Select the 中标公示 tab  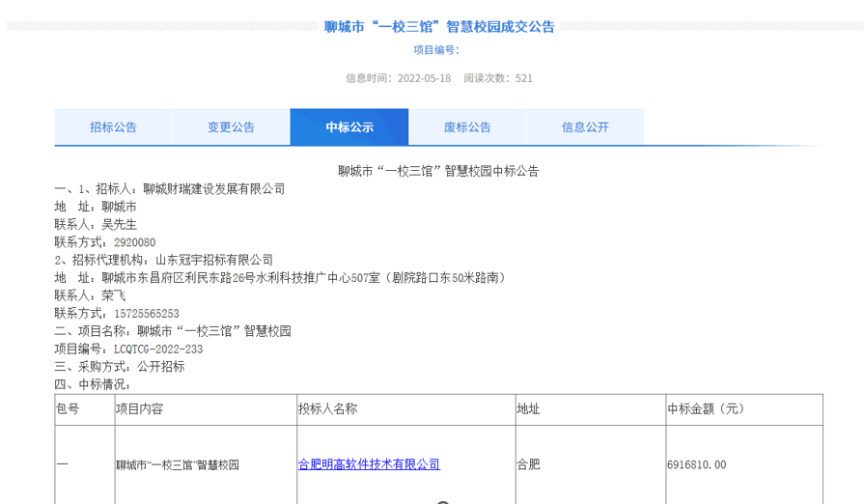(349, 127)
